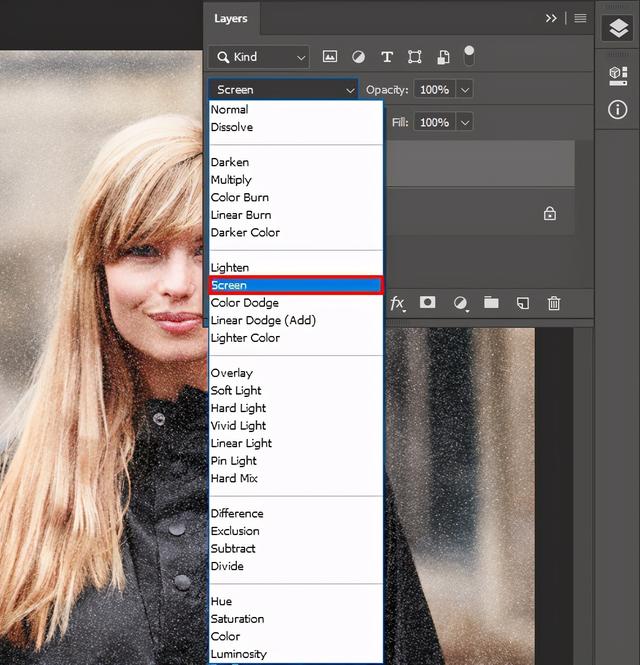Open the Kind filter dropdown

[259, 57]
